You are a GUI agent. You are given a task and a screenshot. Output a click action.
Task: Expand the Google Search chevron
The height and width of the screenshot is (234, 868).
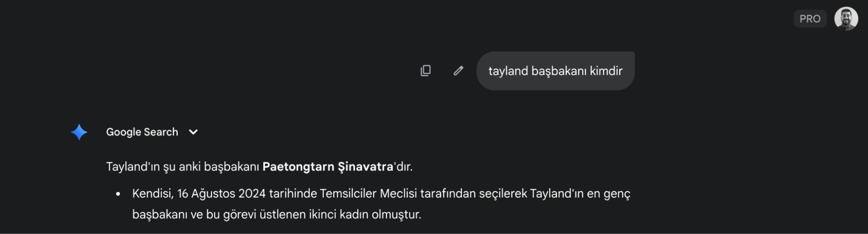click(193, 132)
